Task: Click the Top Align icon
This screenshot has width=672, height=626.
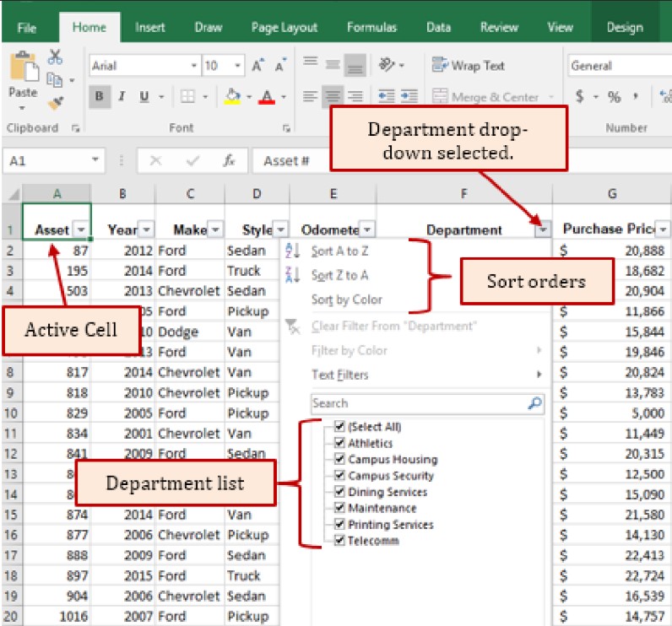Action: pos(311,62)
